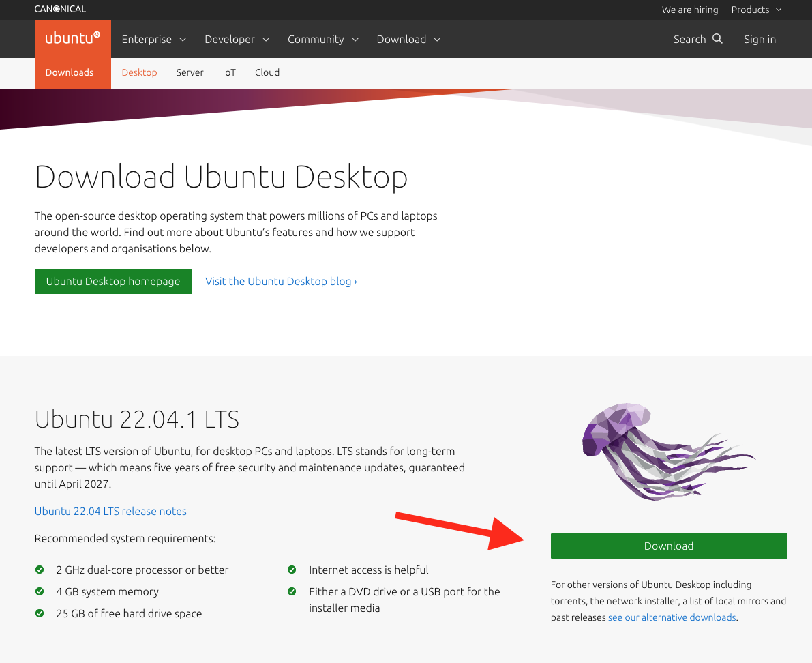Click the Ubuntu logo in header

(72, 38)
